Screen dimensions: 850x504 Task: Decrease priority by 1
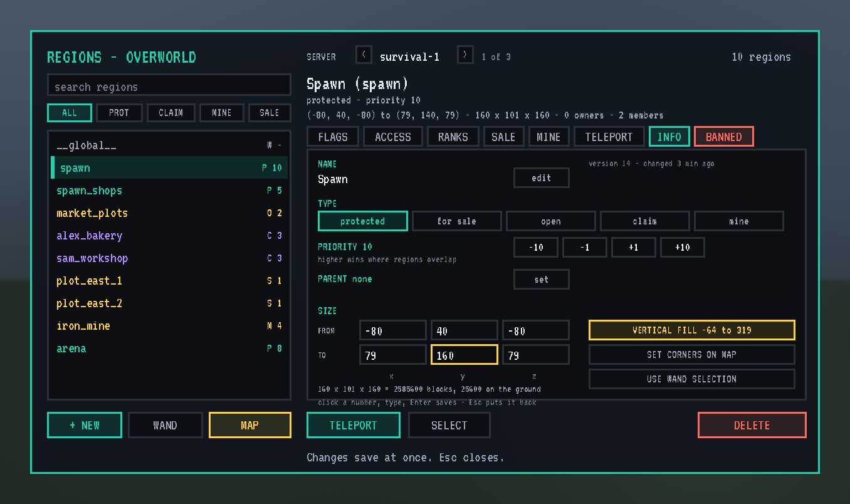[x=585, y=248]
